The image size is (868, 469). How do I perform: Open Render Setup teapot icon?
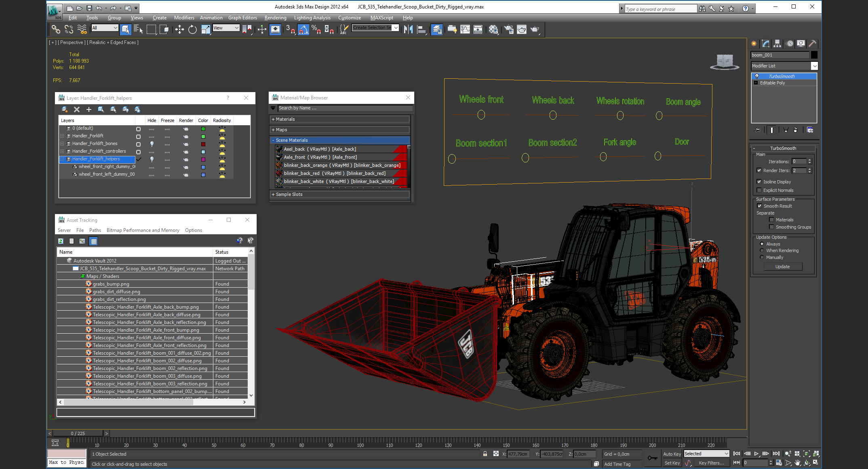(x=509, y=29)
